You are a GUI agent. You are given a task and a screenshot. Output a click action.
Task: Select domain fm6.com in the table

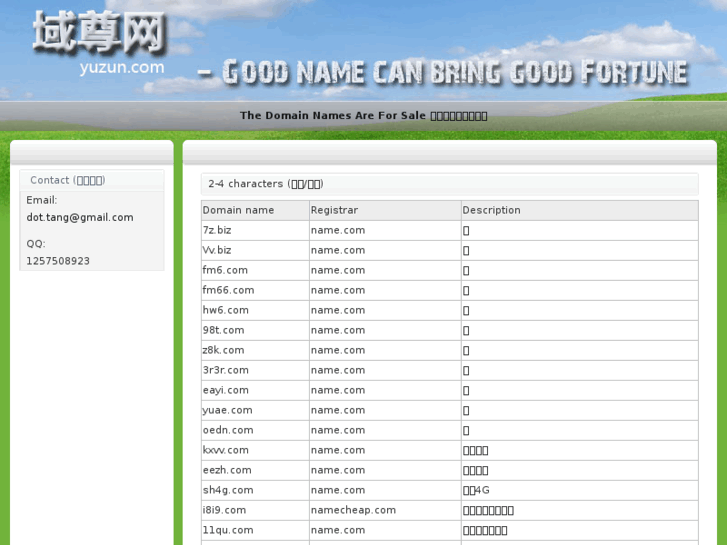point(225,270)
